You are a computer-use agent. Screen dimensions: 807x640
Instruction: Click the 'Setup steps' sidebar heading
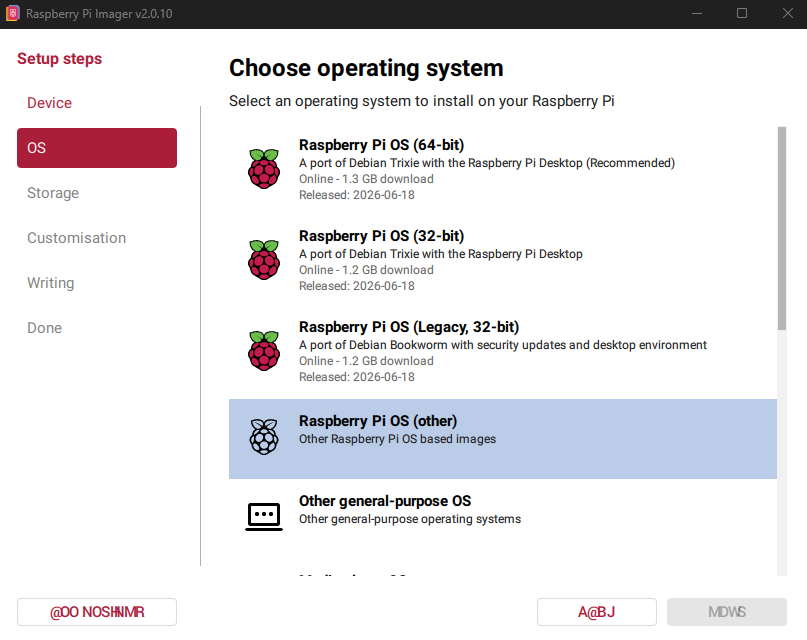pos(60,59)
